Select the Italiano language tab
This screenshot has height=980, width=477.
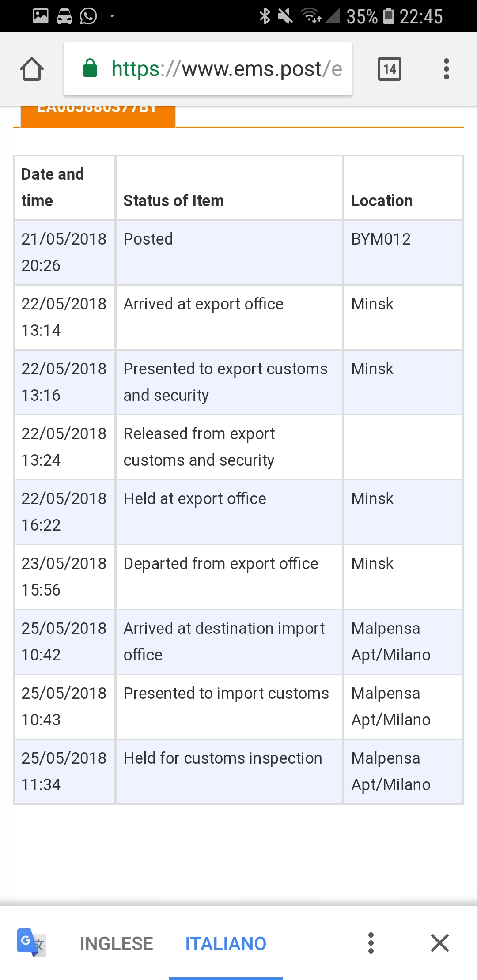225,944
